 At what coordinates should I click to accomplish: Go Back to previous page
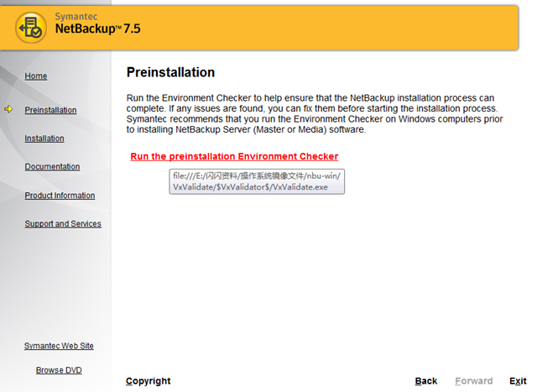pyautogui.click(x=426, y=381)
